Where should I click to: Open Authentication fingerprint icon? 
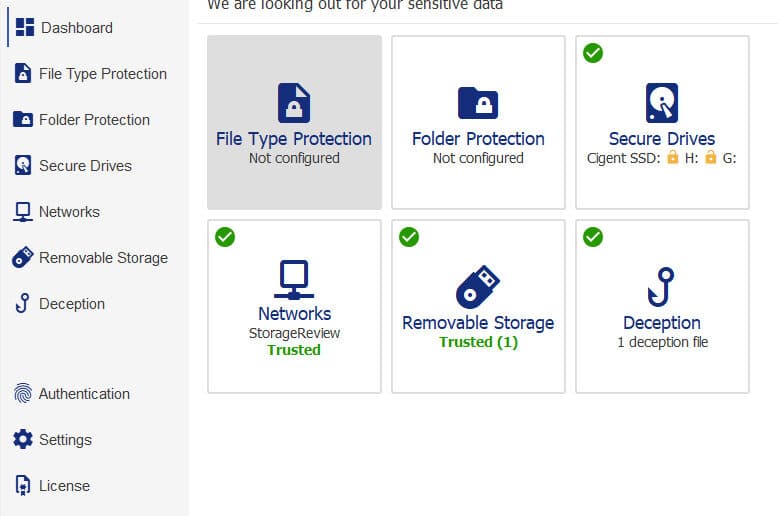click(x=23, y=393)
